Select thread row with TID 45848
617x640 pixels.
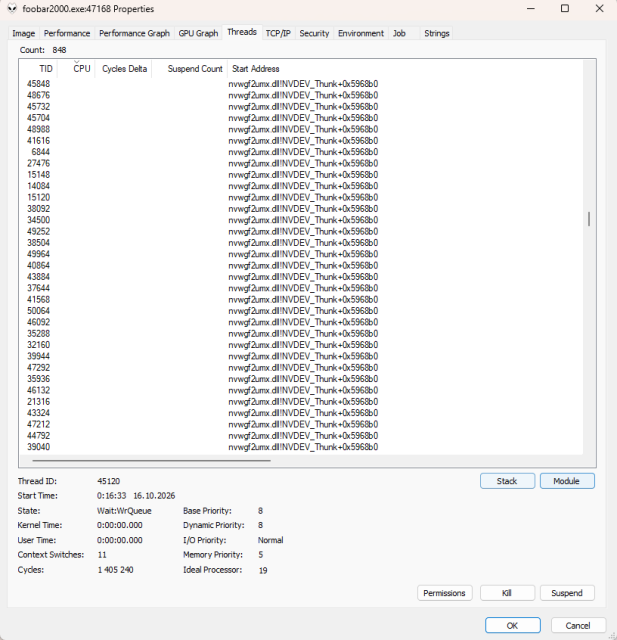301,84
